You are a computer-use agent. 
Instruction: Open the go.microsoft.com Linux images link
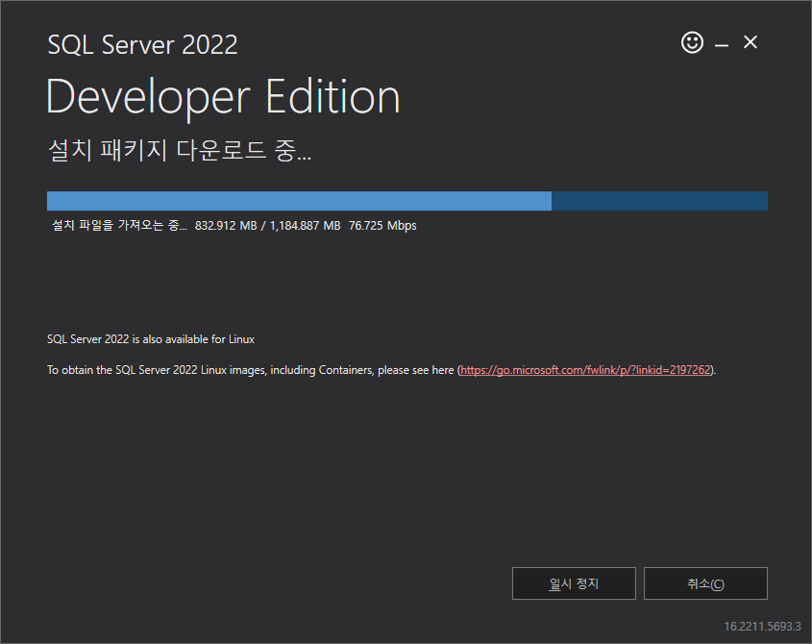point(585,370)
